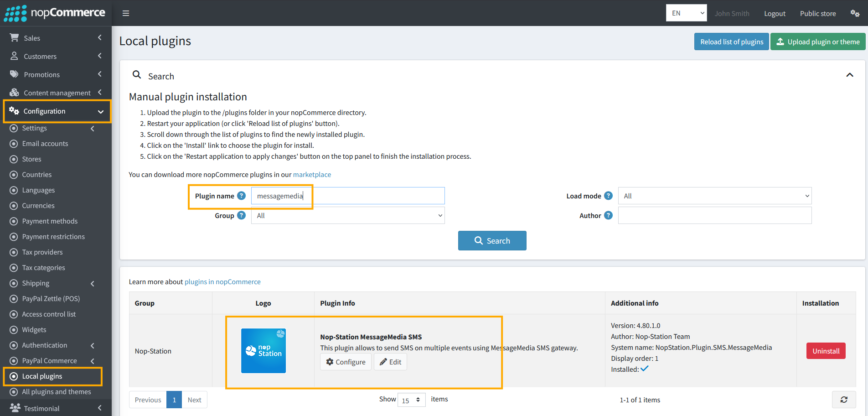
Task: Click the Access control list bullet icon
Action: pyautogui.click(x=14, y=314)
